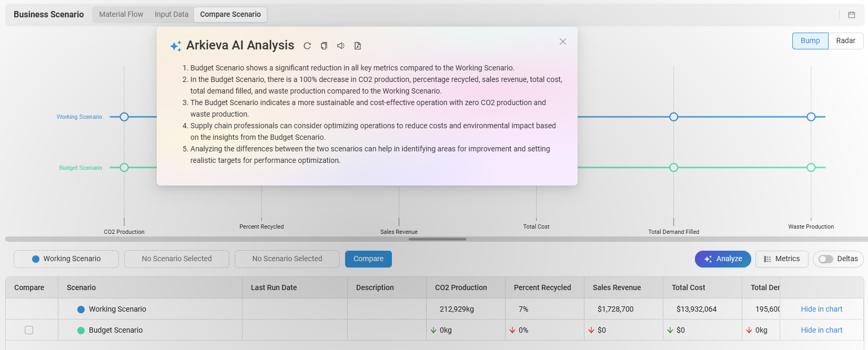This screenshot has height=350, width=868.
Task: Click the CO2 Production axis label
Action: (x=124, y=232)
